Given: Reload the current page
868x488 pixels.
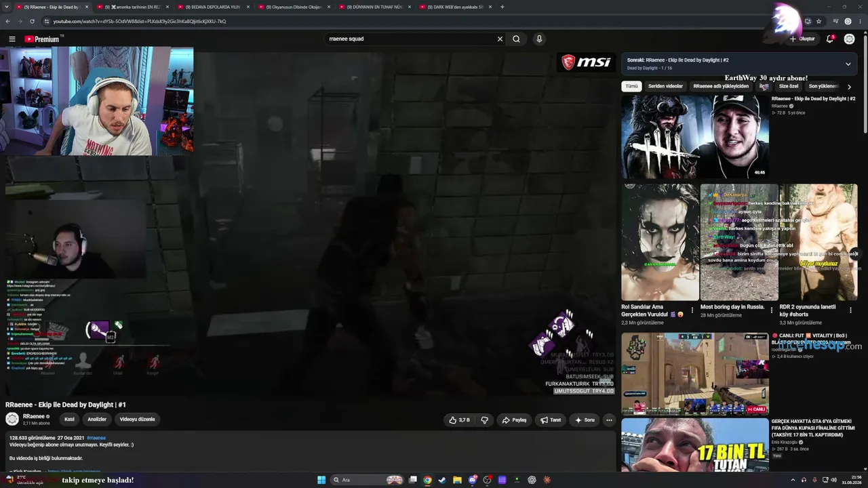Looking at the screenshot, I should 31,21.
